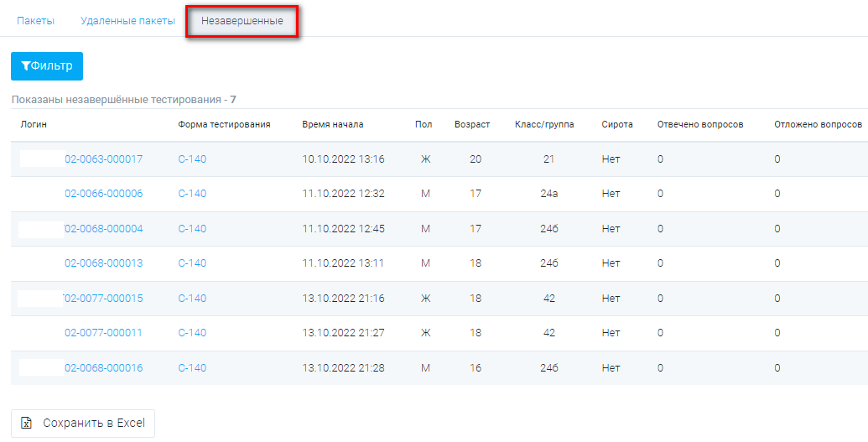Open C-140 form in 02-0068-000004 row
Viewport: 868px width, 442px height.
(192, 229)
